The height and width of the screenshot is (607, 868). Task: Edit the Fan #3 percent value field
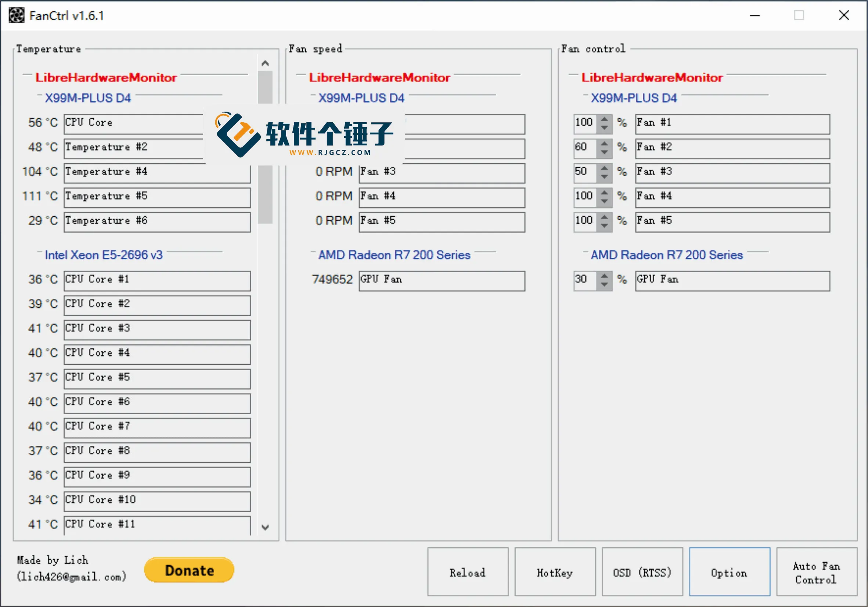click(585, 173)
